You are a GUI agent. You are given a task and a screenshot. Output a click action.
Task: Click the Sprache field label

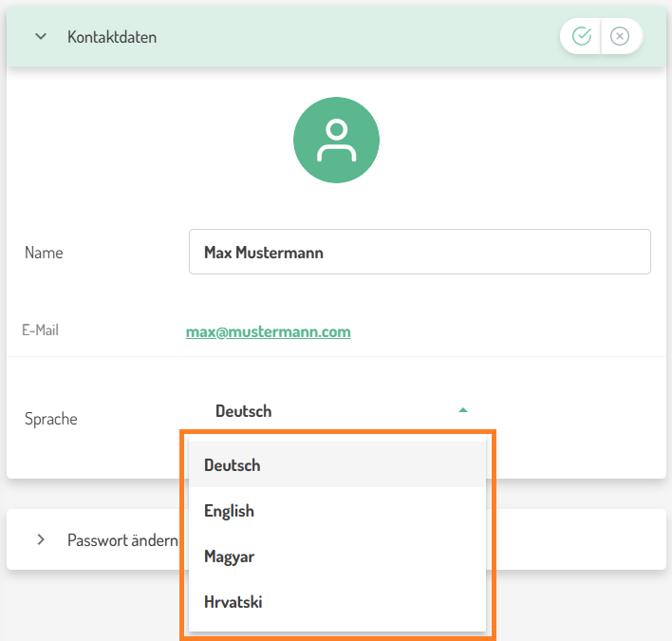(x=51, y=419)
